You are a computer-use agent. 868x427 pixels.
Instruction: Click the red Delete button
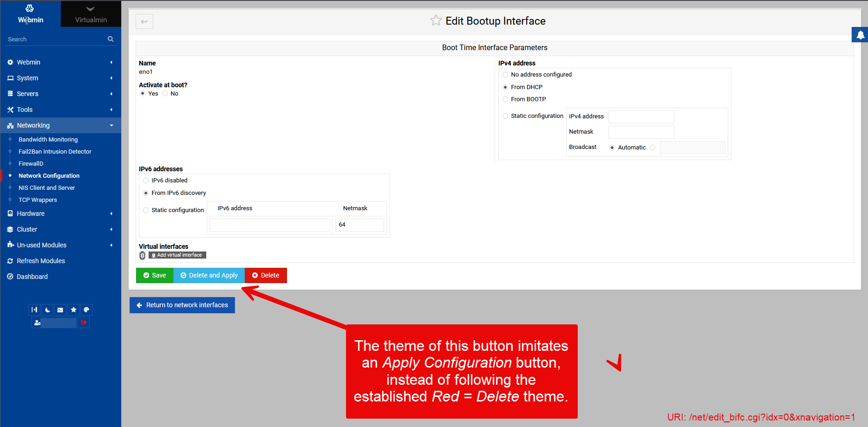[x=266, y=275]
